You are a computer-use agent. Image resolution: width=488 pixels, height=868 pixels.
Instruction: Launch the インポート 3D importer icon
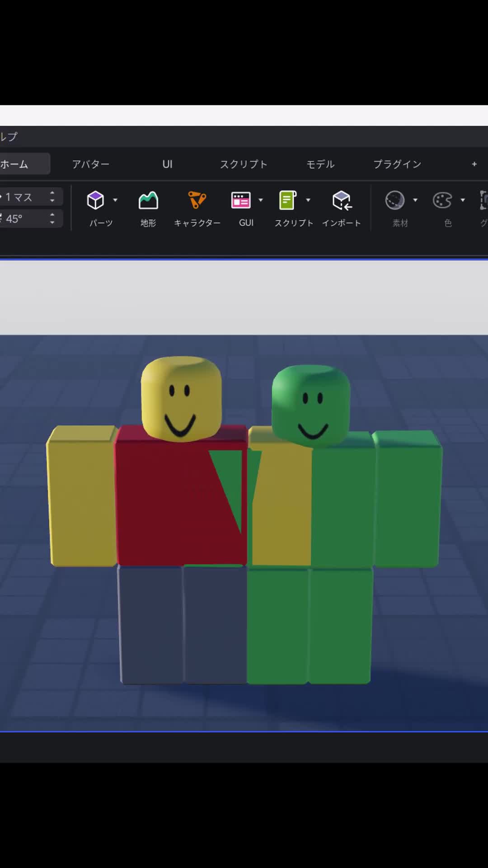[x=342, y=200]
